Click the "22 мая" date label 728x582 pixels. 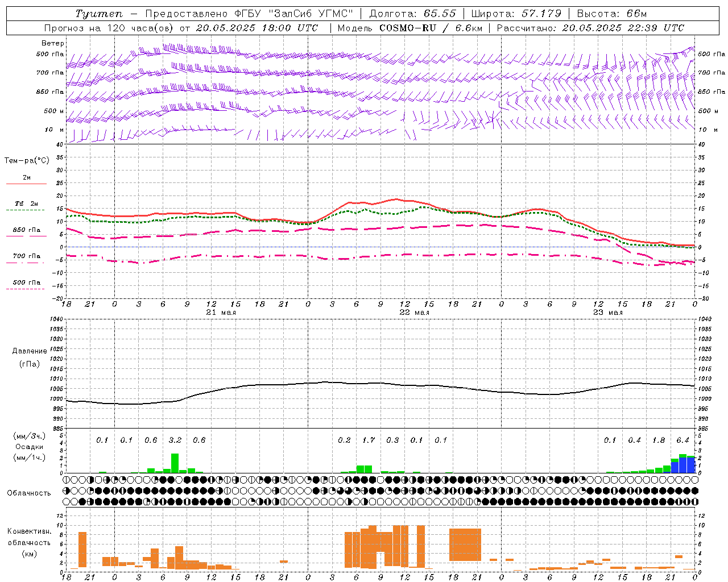pyautogui.click(x=414, y=313)
